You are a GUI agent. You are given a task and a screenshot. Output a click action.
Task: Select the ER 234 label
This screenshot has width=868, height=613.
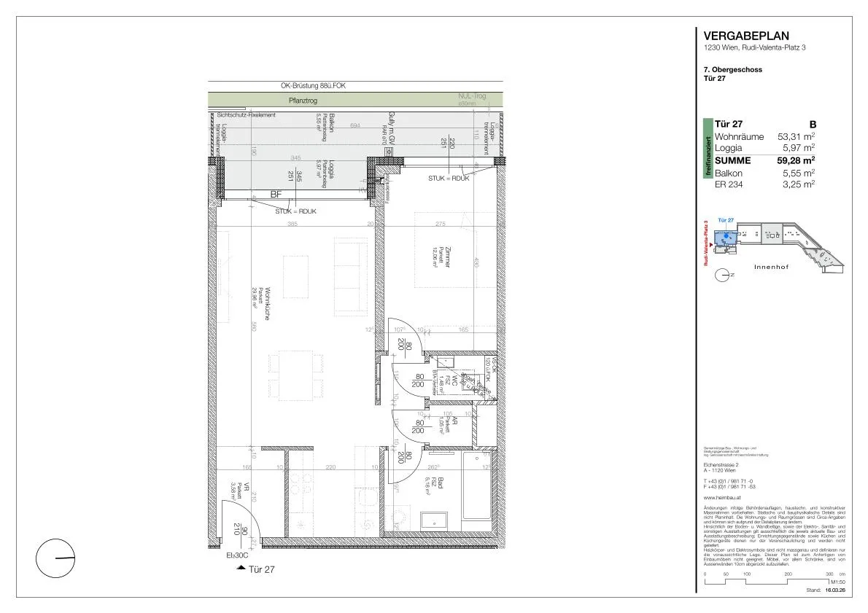point(729,184)
